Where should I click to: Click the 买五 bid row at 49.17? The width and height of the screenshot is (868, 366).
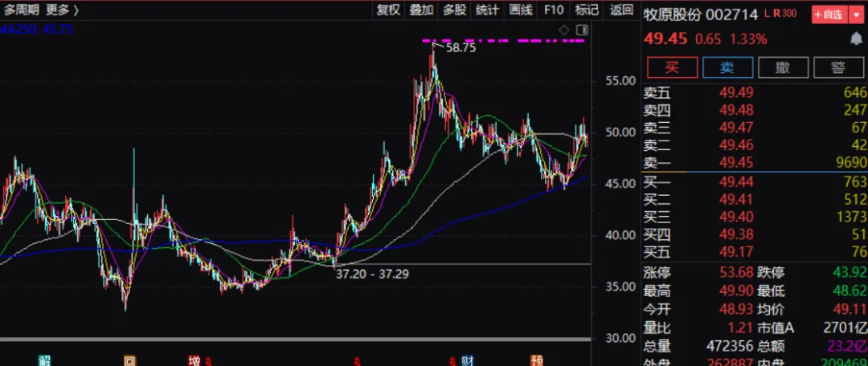755,252
